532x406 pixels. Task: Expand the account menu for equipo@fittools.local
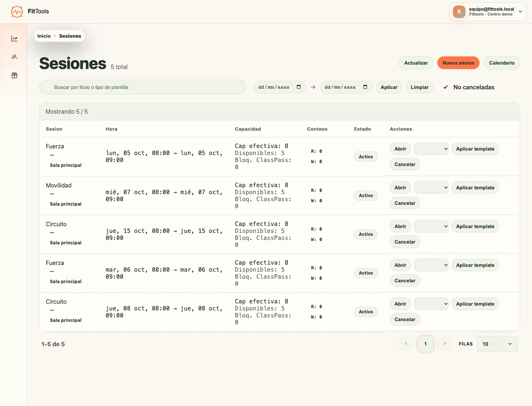pyautogui.click(x=520, y=12)
